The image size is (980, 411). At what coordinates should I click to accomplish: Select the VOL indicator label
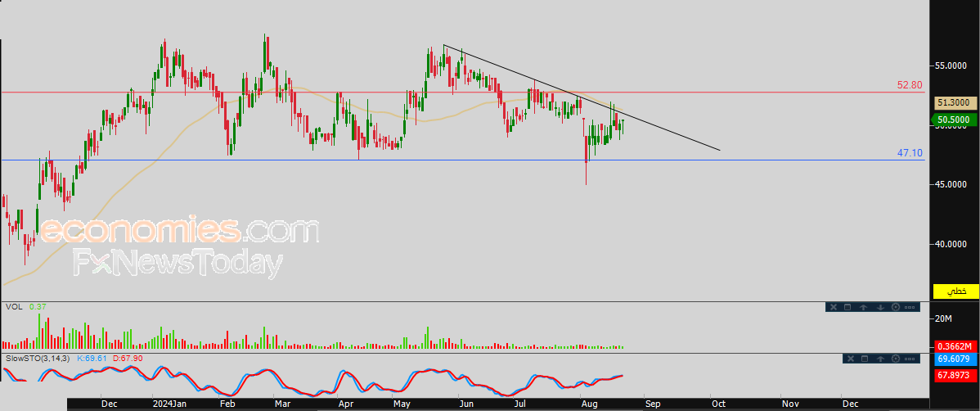click(x=14, y=306)
